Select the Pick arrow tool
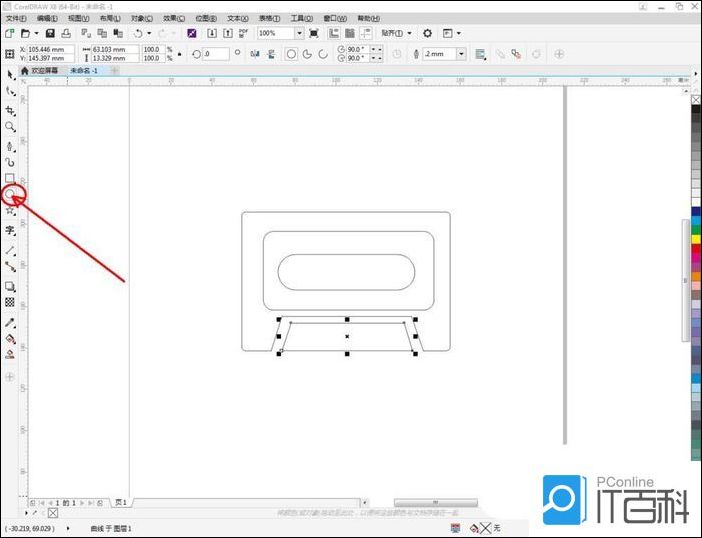Viewport: 702px width, 538px height. [11, 74]
